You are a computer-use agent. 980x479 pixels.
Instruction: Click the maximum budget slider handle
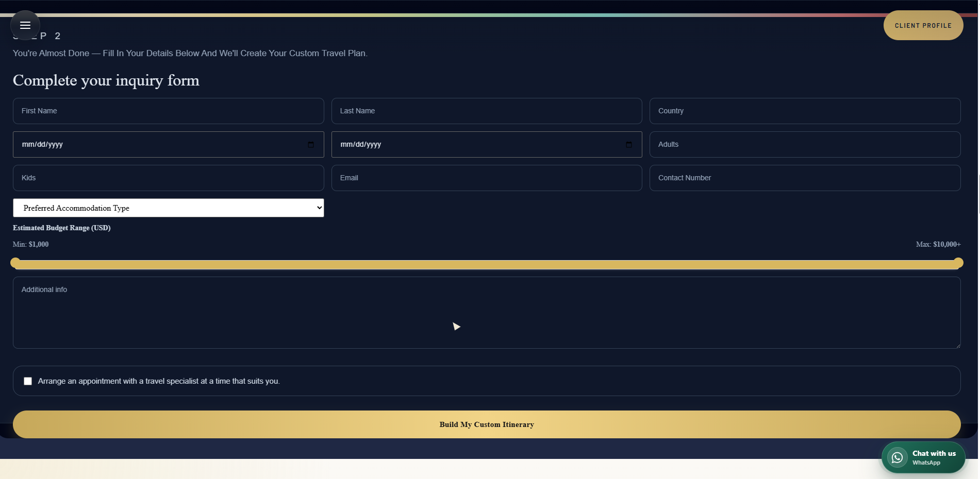(958, 263)
